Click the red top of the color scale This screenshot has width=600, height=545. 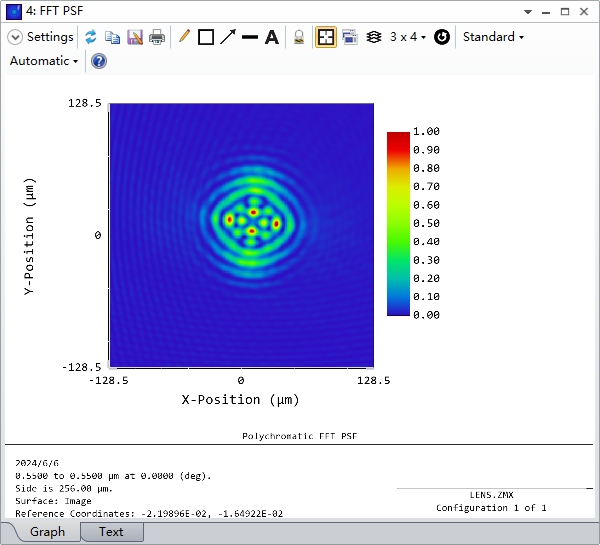tap(398, 140)
